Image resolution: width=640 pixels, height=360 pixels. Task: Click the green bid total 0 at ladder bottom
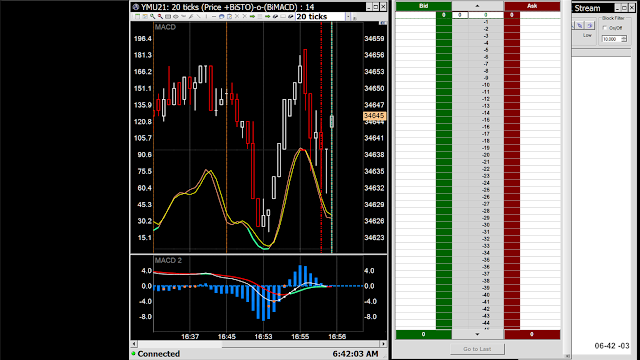pos(424,334)
